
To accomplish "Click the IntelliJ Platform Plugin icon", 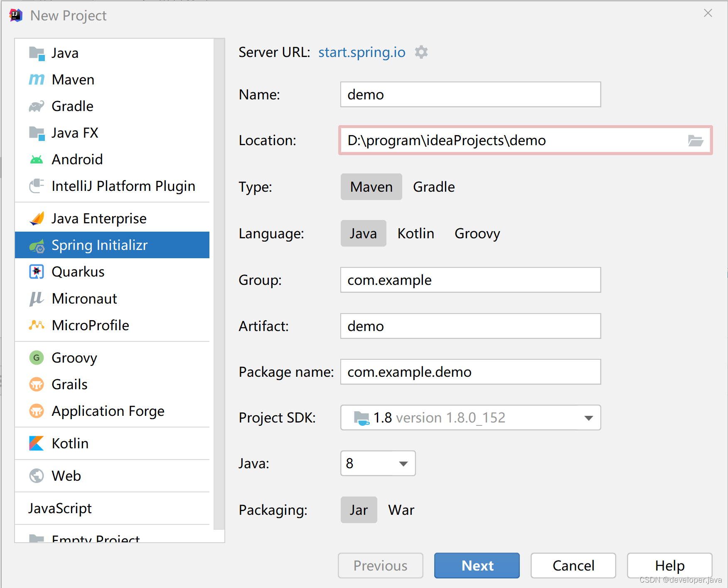I will click(37, 186).
